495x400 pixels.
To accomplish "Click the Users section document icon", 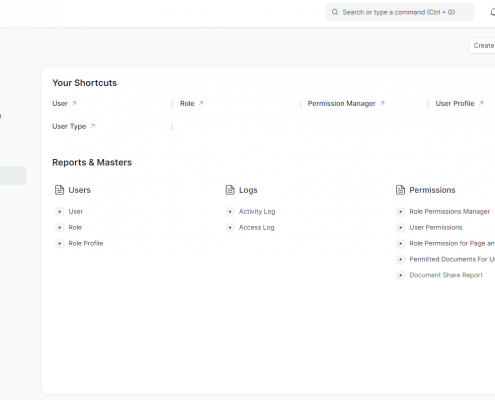I will click(x=59, y=190).
